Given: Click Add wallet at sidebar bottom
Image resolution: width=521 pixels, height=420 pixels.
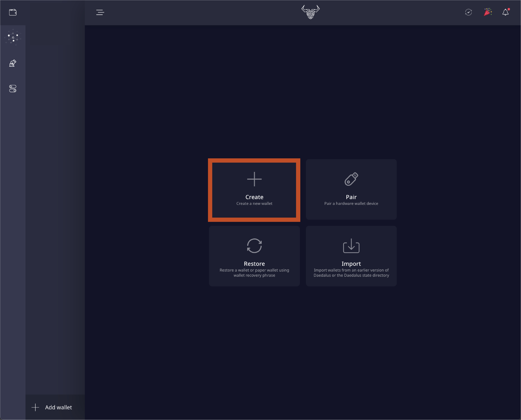Looking at the screenshot, I should click(55, 407).
